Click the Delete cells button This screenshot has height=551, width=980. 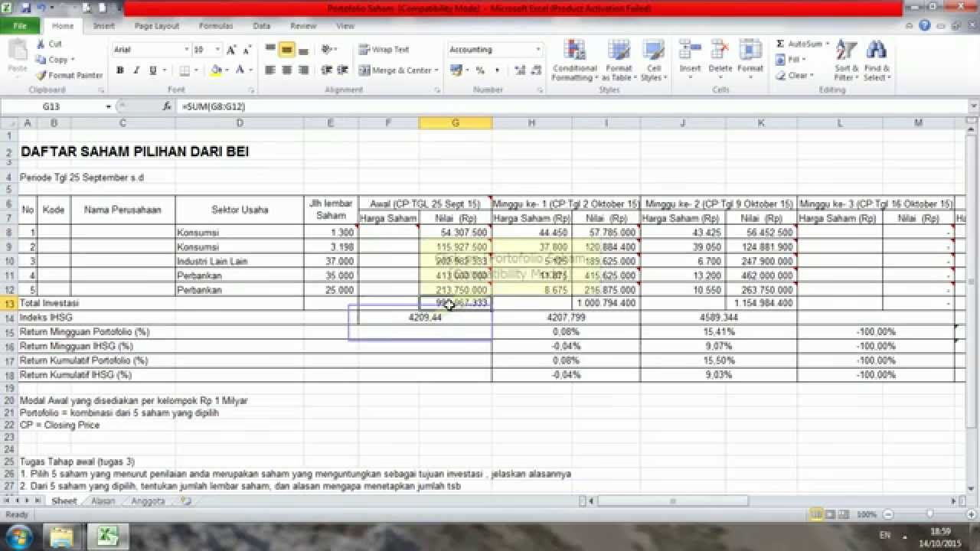tap(720, 61)
